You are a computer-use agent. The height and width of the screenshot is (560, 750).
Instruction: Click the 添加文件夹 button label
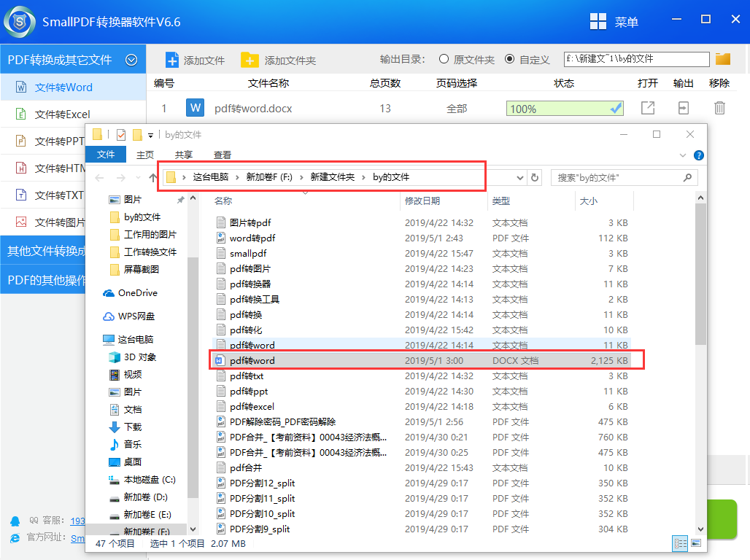(290, 61)
